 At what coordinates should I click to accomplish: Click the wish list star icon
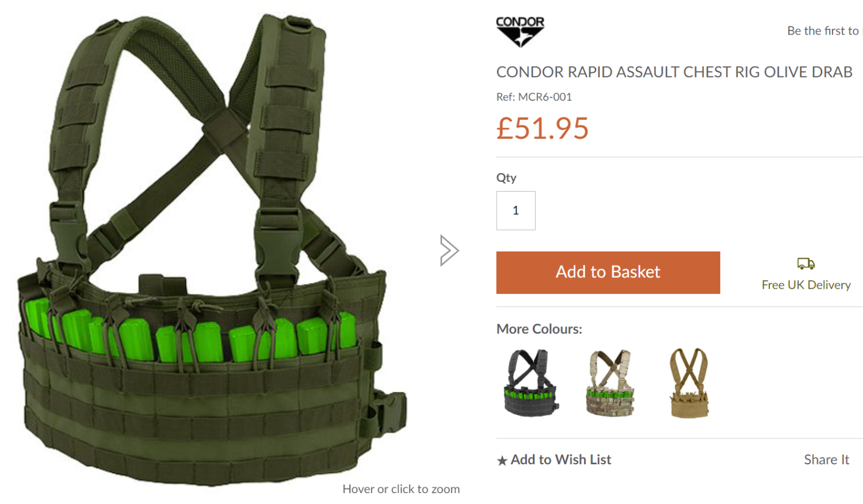tap(502, 460)
